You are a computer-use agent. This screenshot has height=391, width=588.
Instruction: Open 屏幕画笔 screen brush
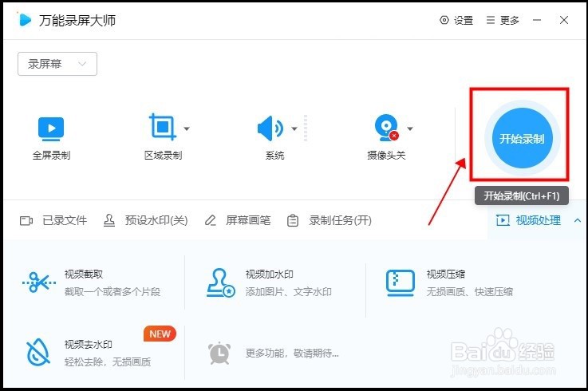tap(238, 220)
